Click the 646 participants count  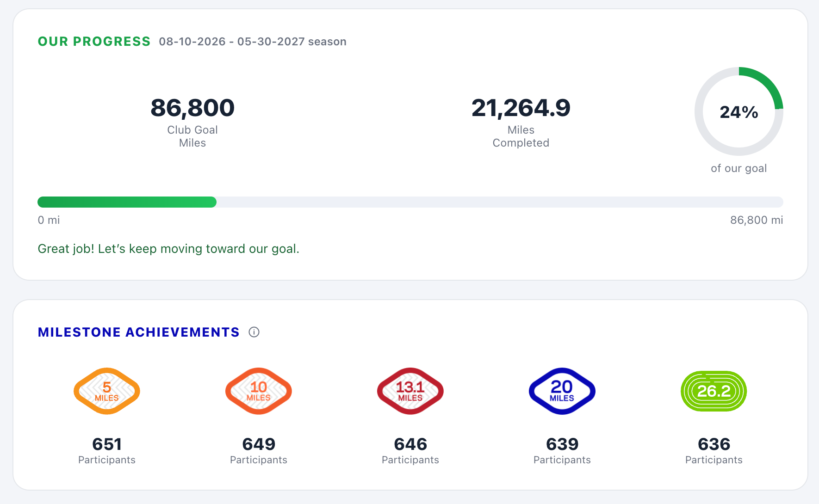[x=410, y=444]
